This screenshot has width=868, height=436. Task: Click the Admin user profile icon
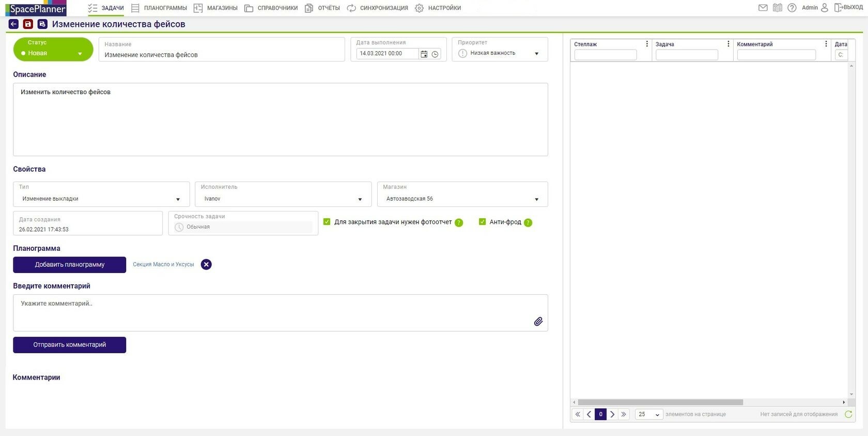[x=824, y=8]
